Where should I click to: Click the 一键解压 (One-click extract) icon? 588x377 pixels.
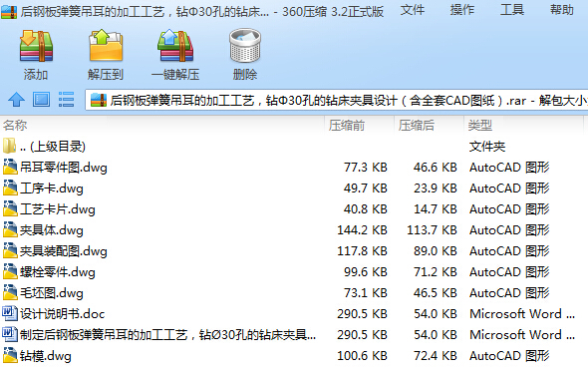(x=175, y=46)
